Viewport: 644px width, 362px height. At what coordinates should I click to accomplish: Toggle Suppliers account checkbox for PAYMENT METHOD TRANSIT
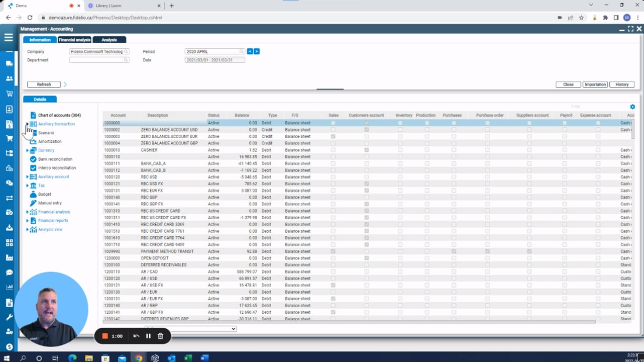pos(529,251)
